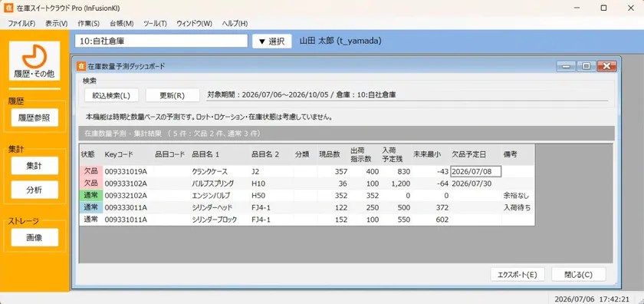Viewport: 644px width, 304px height.
Task: Click the app icon in main title bar
Action: point(8,8)
